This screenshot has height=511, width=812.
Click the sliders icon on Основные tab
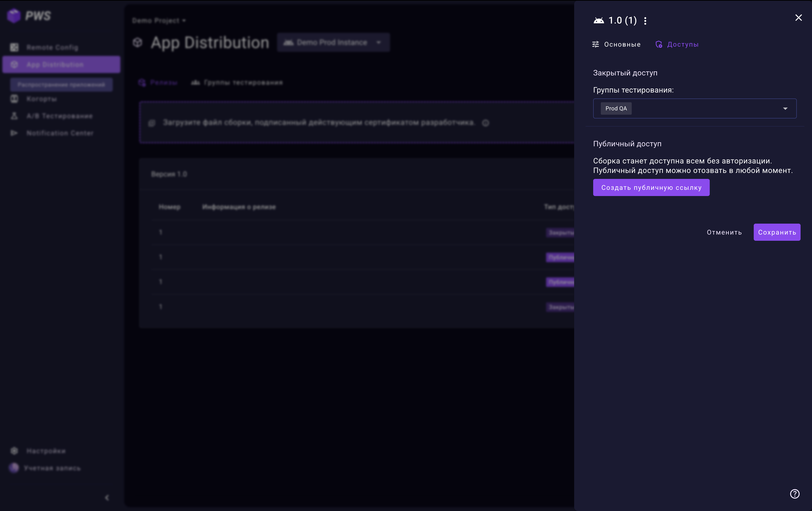(596, 44)
